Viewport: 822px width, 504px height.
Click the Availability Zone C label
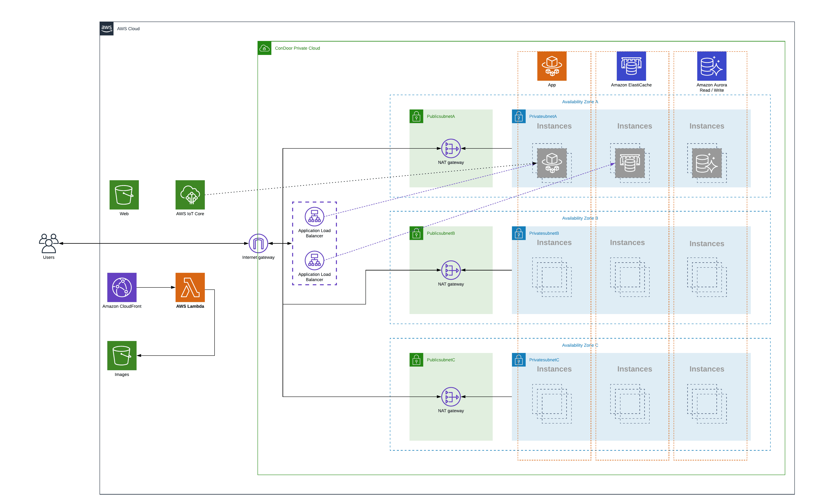tap(580, 345)
